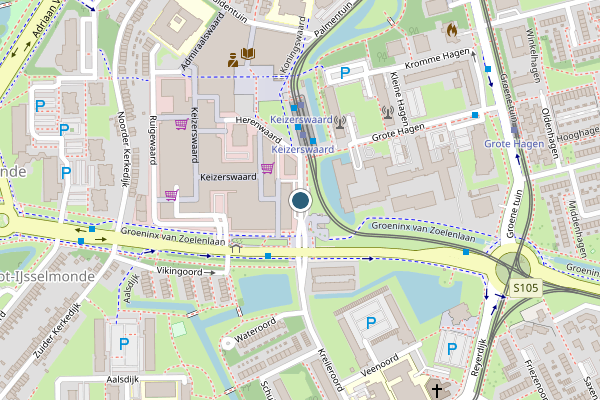The width and height of the screenshot is (600, 400).
Task: Select the Noorder Kerkedijk street label
Action: coord(122,149)
